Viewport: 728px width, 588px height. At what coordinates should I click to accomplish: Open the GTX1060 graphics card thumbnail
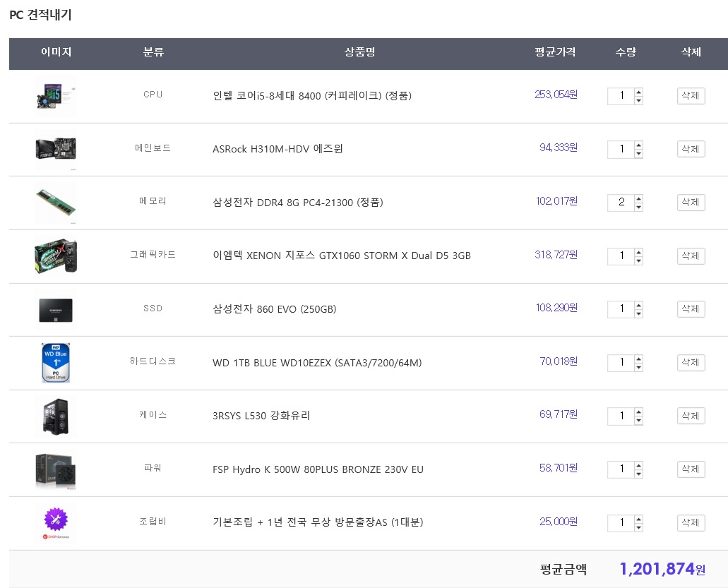pyautogui.click(x=56, y=256)
